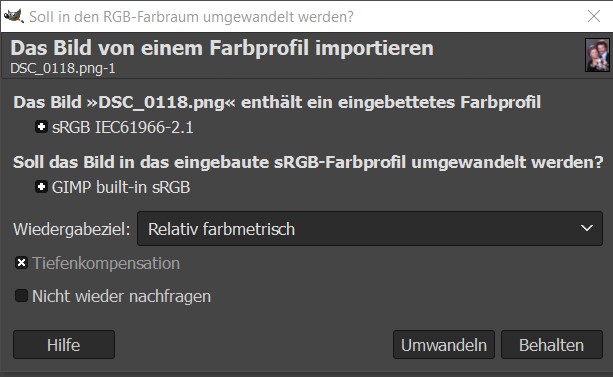This screenshot has height=377, width=613.
Task: Click the GIMP Wilber icon in title bar
Action: pos(13,16)
